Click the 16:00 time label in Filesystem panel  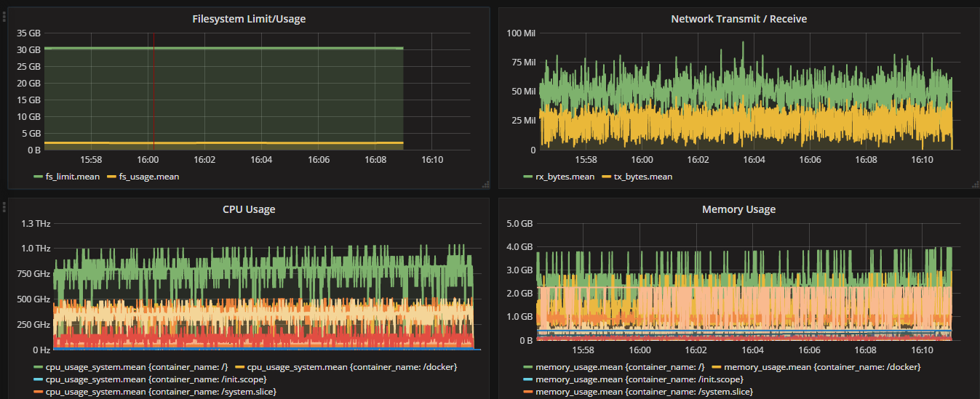click(148, 159)
